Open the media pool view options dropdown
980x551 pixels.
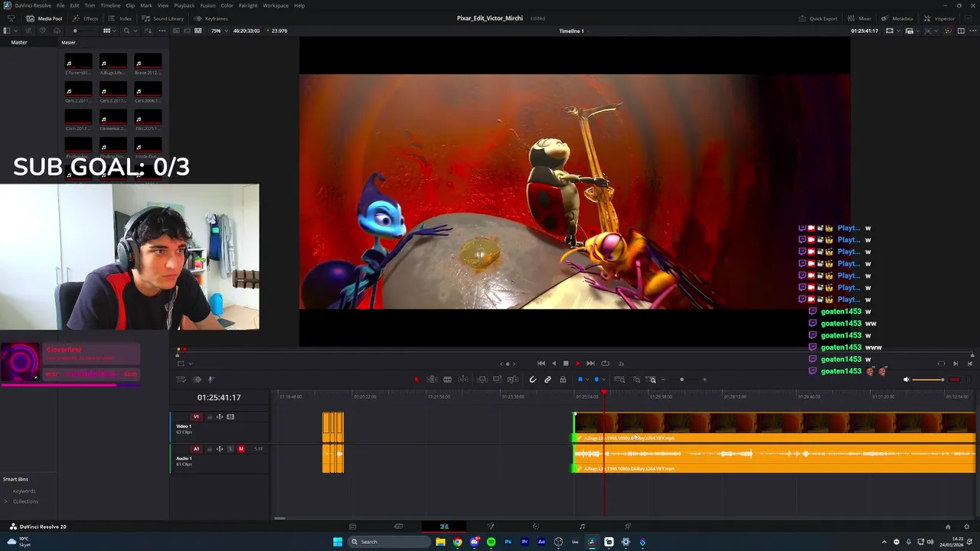tap(108, 31)
